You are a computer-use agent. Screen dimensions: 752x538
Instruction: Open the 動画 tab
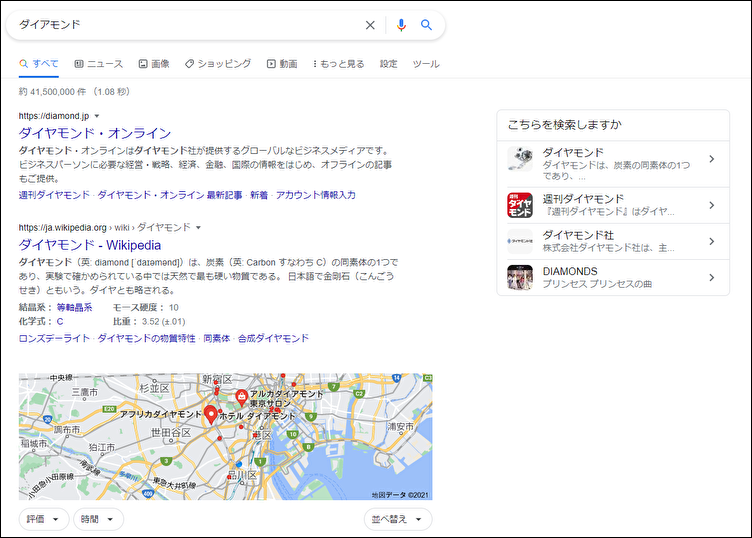[x=282, y=64]
